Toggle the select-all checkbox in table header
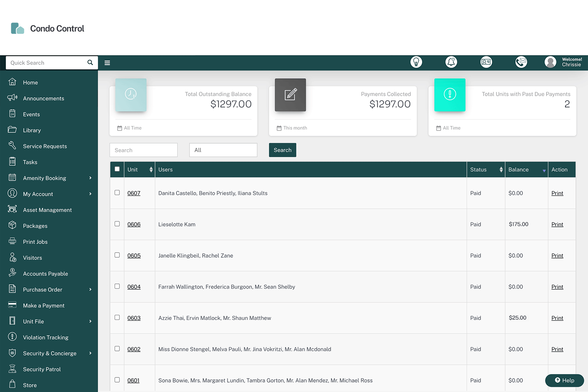Viewport: 588px width, 392px height. [x=117, y=169]
